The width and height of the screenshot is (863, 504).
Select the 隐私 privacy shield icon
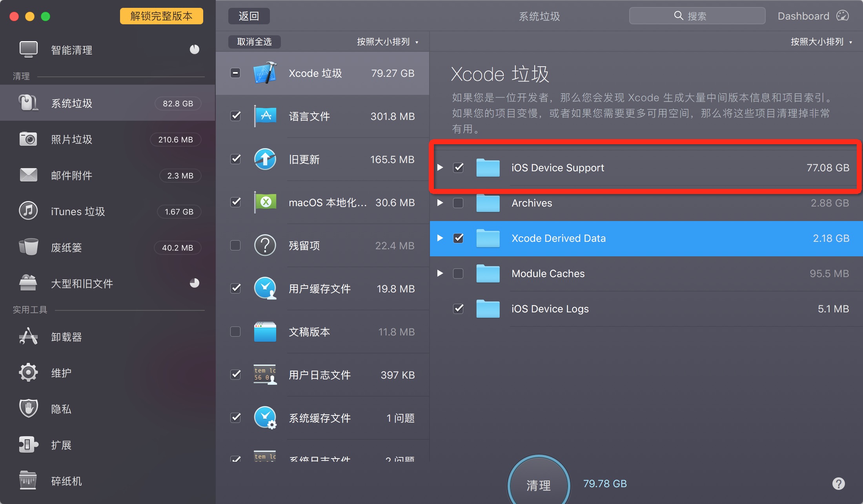28,409
